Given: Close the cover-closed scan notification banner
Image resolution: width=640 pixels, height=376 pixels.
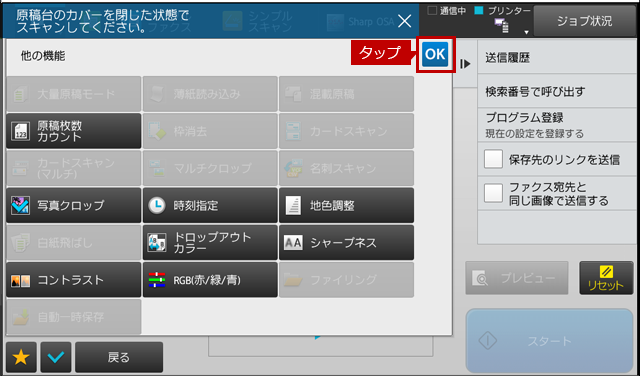Looking at the screenshot, I should tap(404, 21).
